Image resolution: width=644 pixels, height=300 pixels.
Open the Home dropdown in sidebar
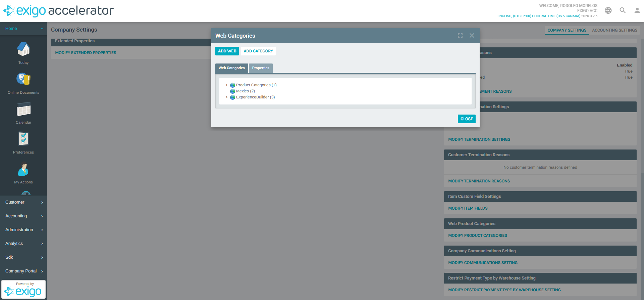23,29
